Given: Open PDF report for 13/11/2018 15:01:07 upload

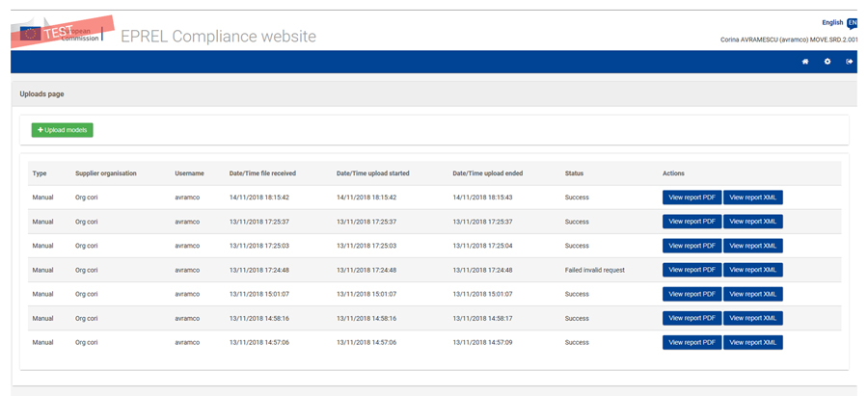Looking at the screenshot, I should coord(692,294).
